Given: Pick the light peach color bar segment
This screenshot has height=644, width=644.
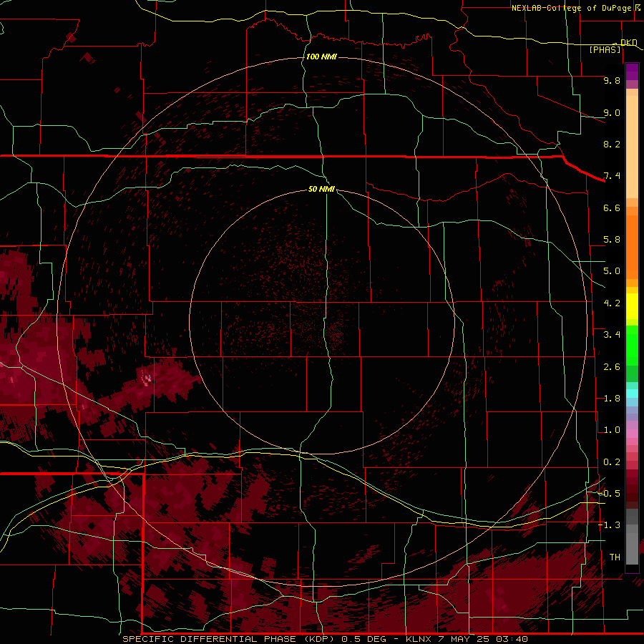Looking at the screenshot, I should (x=632, y=148).
